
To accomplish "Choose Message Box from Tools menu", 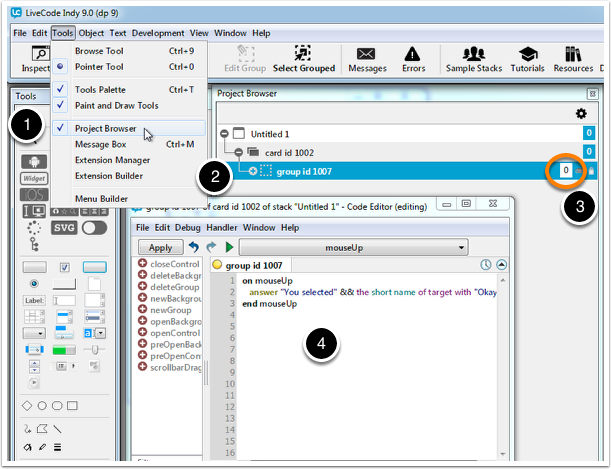I will click(x=129, y=144).
